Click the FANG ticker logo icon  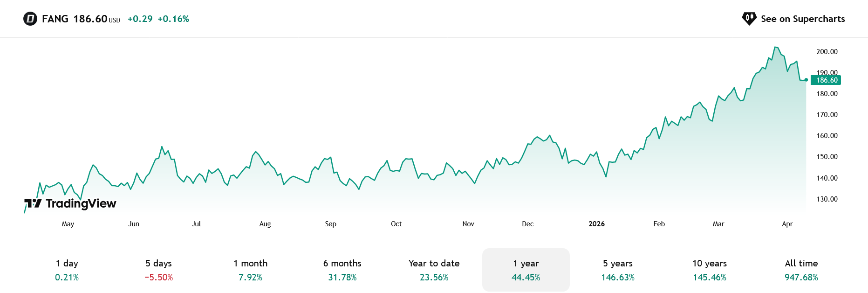30,19
